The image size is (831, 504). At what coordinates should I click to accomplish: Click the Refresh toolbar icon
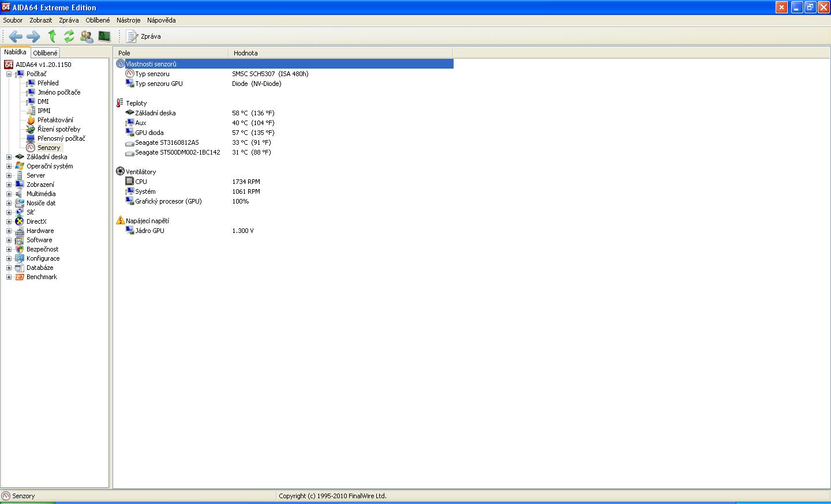(x=69, y=36)
